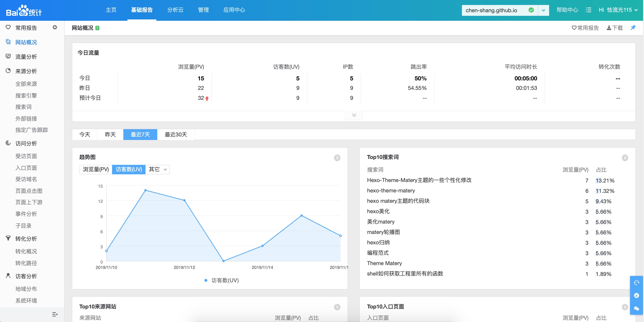Switch to the 最近30天 tab
The width and height of the screenshot is (644, 322).
click(176, 135)
